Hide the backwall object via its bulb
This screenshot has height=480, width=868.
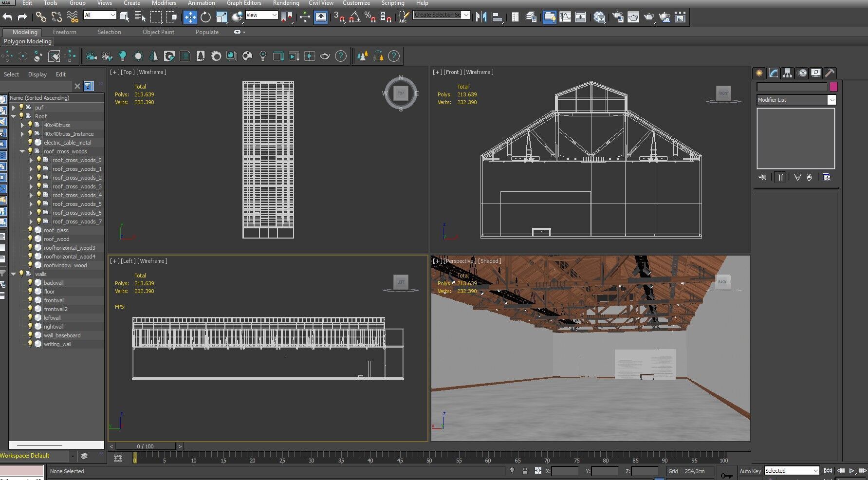click(30, 283)
